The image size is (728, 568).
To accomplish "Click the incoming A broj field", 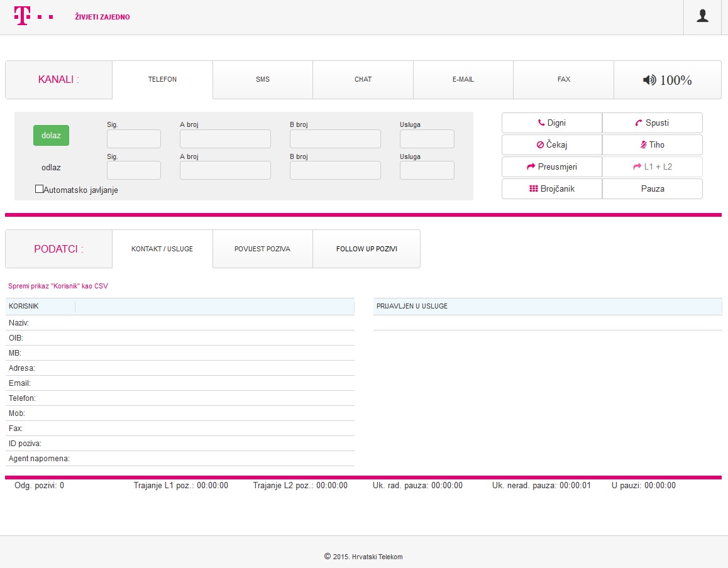I will [x=225, y=139].
